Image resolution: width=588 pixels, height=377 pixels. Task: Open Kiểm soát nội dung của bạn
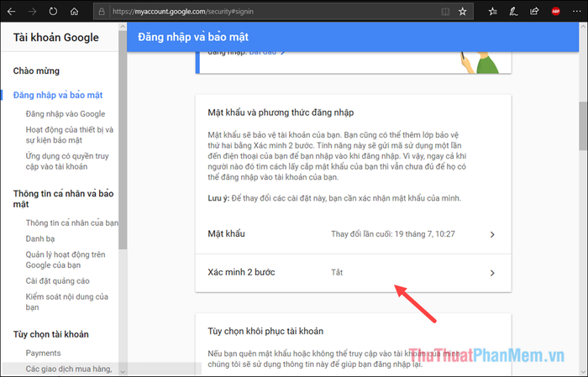coord(66,301)
